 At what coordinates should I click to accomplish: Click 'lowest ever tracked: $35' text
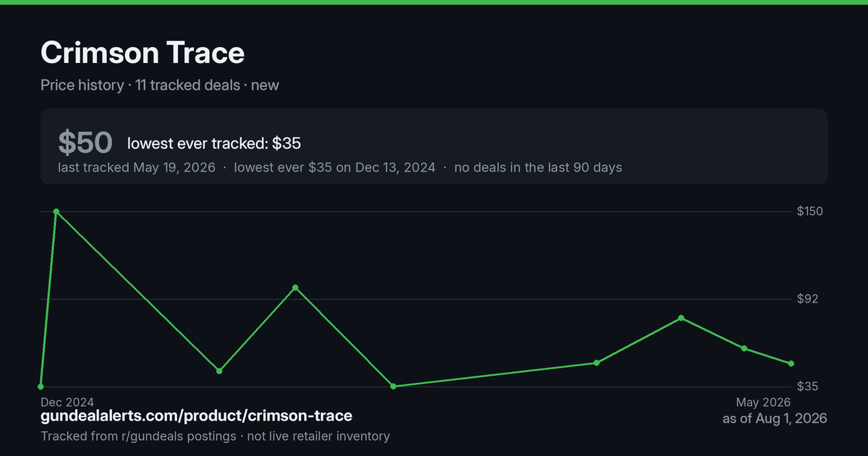click(x=214, y=143)
